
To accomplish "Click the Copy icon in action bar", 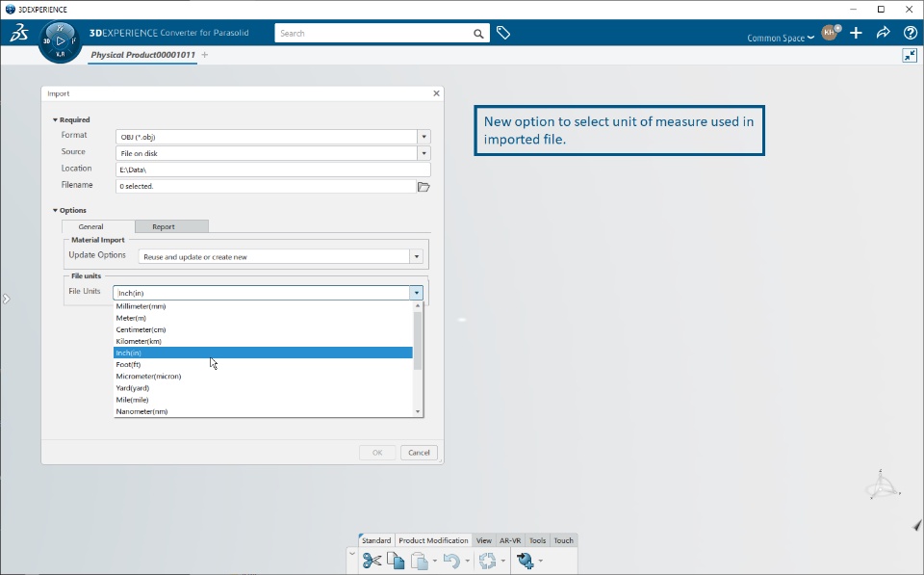I will click(396, 561).
